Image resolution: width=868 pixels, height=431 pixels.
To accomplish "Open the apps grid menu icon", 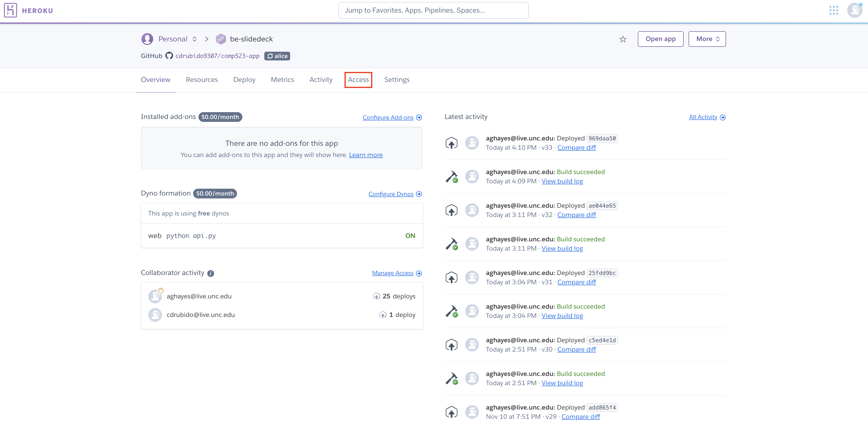I will click(x=834, y=10).
